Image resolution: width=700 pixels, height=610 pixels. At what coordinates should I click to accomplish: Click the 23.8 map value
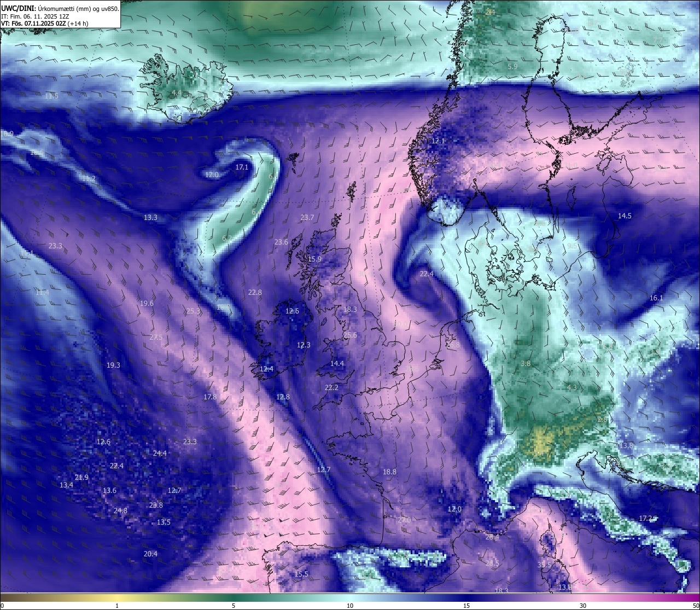[156, 505]
